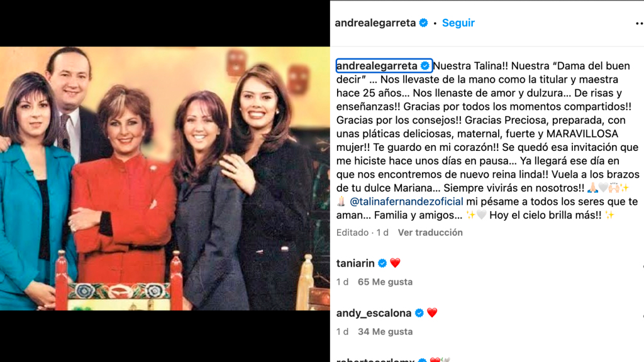Click verified badge next to andy_escalona
This screenshot has width=644, height=362.
click(x=419, y=313)
